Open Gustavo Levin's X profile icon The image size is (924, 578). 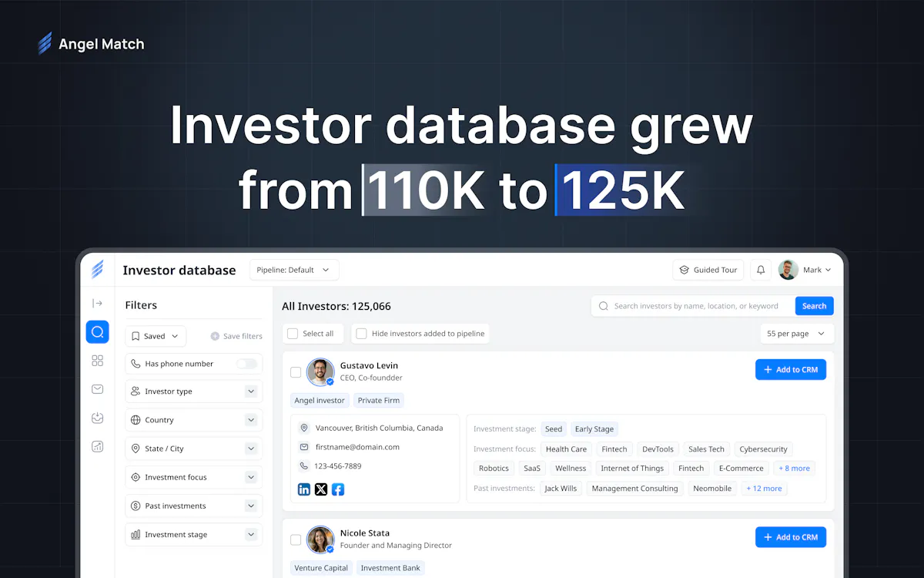321,489
